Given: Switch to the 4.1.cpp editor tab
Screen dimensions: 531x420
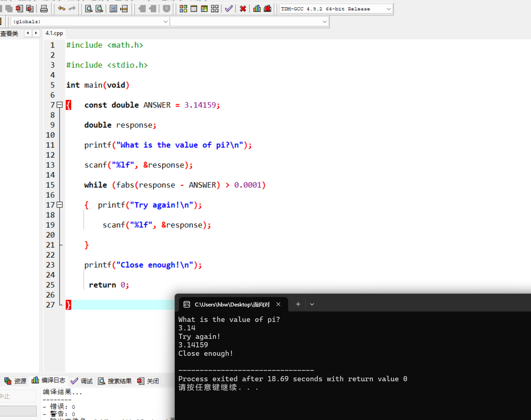Looking at the screenshot, I should pos(54,33).
